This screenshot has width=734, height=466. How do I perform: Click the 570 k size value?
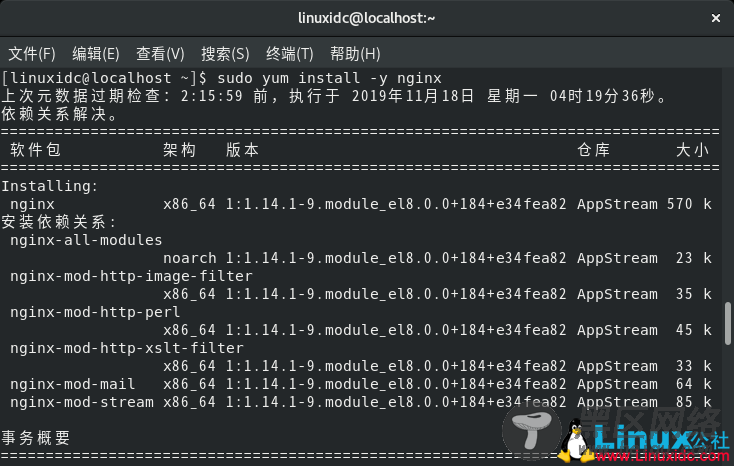(x=689, y=204)
